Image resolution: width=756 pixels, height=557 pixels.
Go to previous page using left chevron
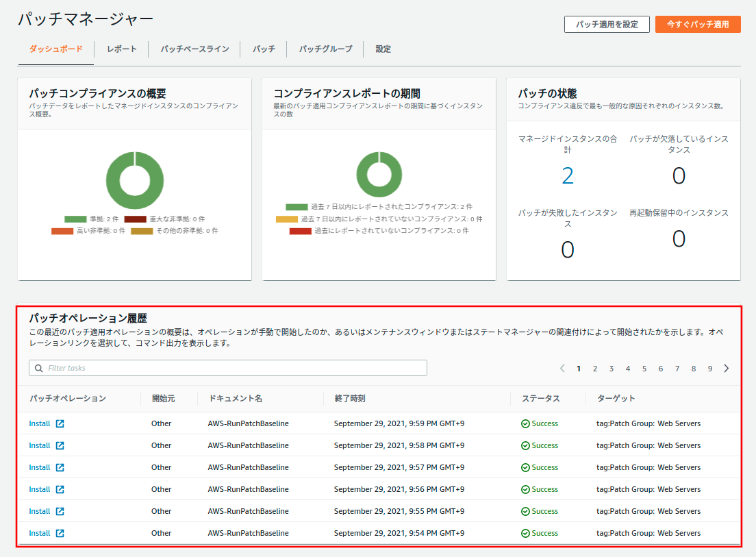click(x=562, y=369)
